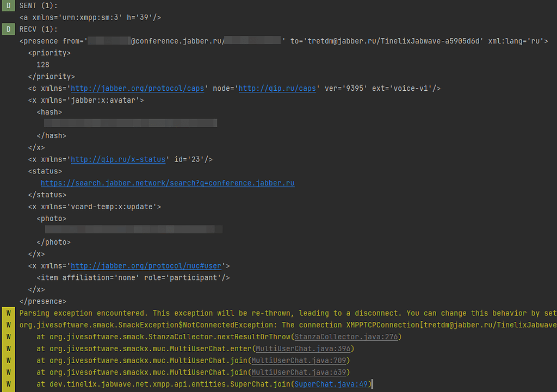Click the priority value 128 in the stanza
Viewport: 557px width, 392px height.
tap(43, 64)
